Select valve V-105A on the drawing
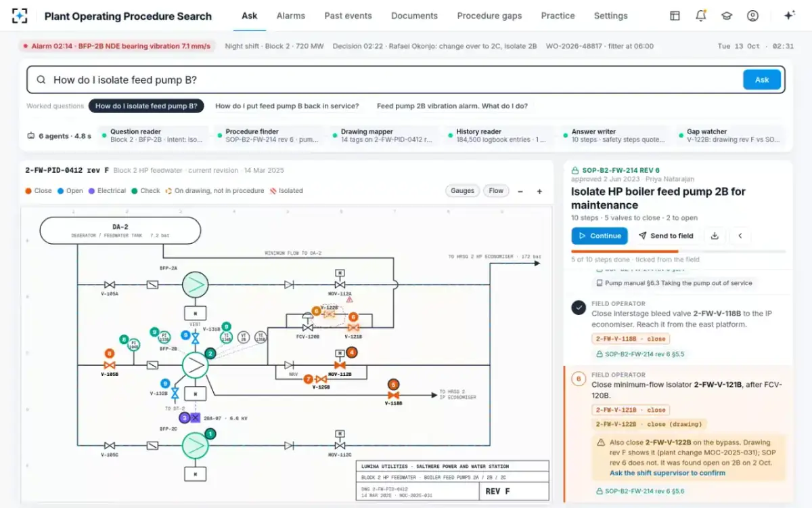This screenshot has height=508, width=812. [110, 284]
